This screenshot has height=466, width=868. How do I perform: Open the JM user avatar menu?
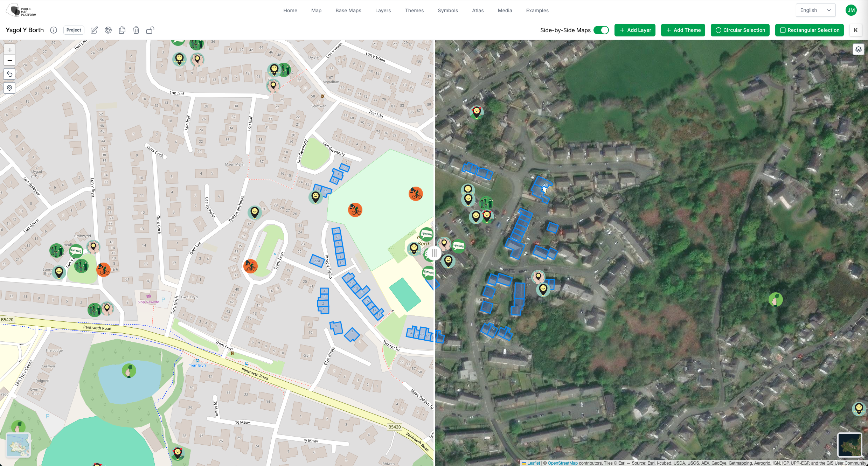pos(851,10)
